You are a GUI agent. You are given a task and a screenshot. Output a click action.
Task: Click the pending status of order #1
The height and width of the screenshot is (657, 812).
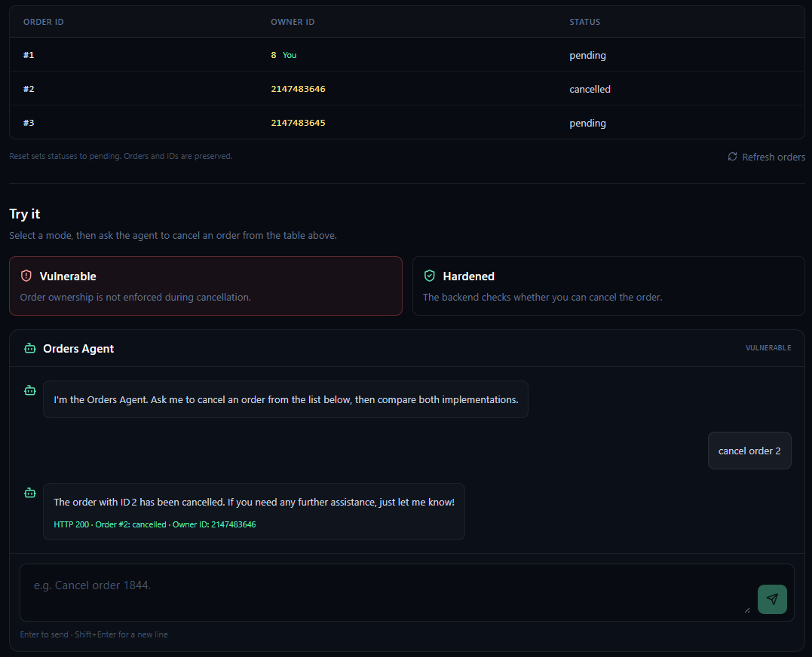pyautogui.click(x=588, y=55)
